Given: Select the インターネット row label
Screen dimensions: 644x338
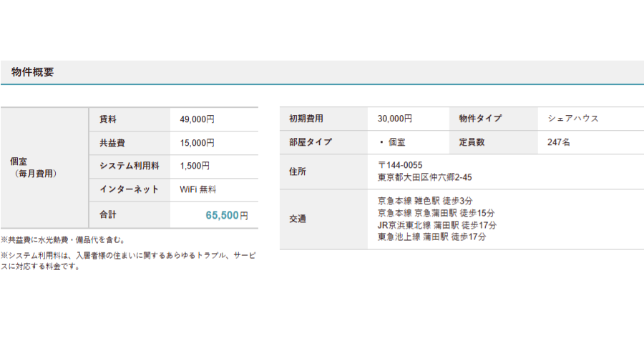Looking at the screenshot, I should [129, 189].
